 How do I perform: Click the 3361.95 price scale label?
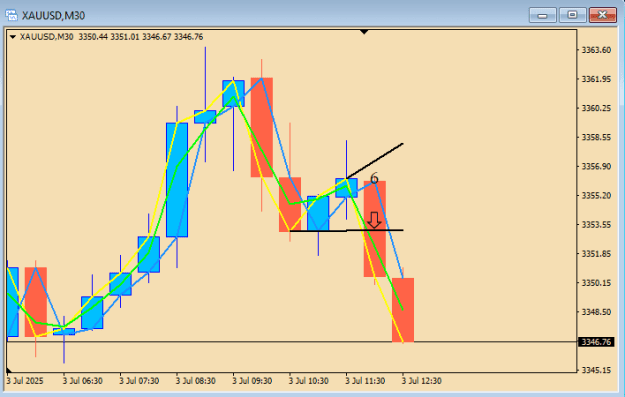click(x=596, y=79)
